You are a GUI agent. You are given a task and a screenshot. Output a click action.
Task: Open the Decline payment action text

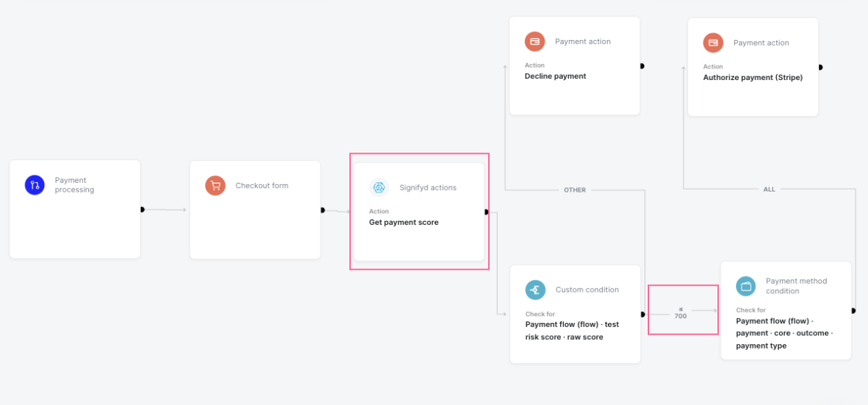pyautogui.click(x=555, y=76)
